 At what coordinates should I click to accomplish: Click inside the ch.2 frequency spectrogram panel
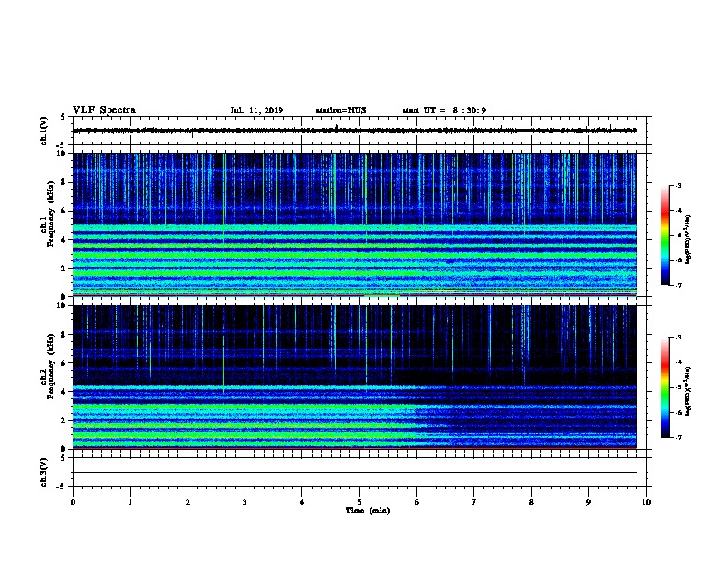point(354,377)
